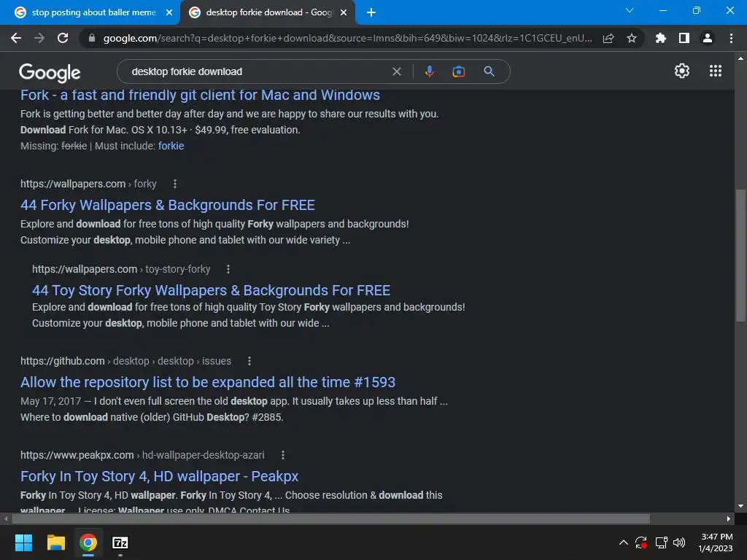Viewport: 747px width, 560px height.
Task: Close the 'desktop forkie download' tab
Action: click(x=344, y=12)
